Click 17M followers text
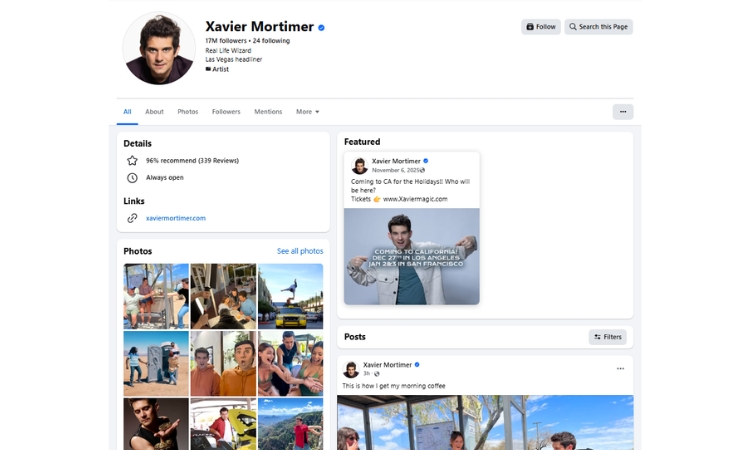The image size is (750, 450). pos(226,41)
